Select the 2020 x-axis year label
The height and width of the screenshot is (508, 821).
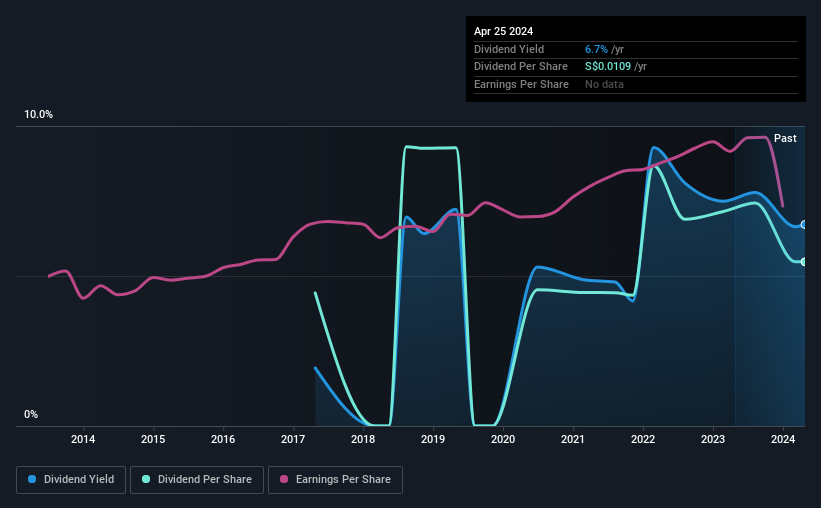pos(503,439)
